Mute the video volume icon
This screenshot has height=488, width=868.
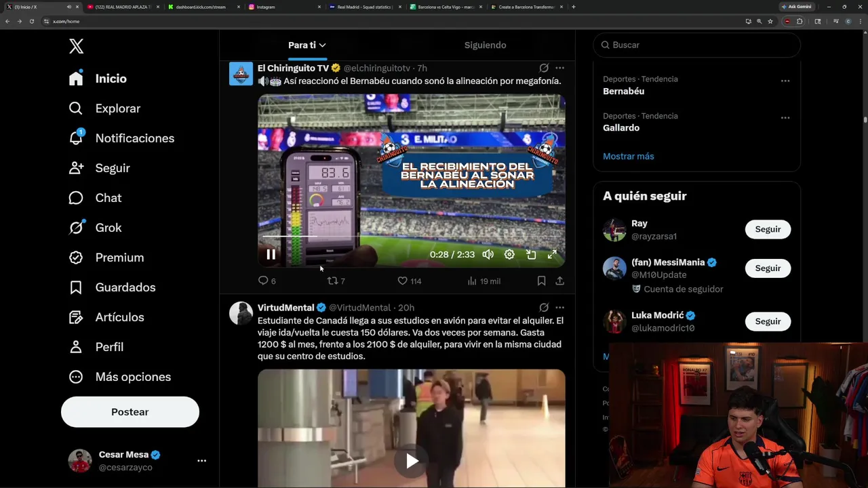coord(488,255)
